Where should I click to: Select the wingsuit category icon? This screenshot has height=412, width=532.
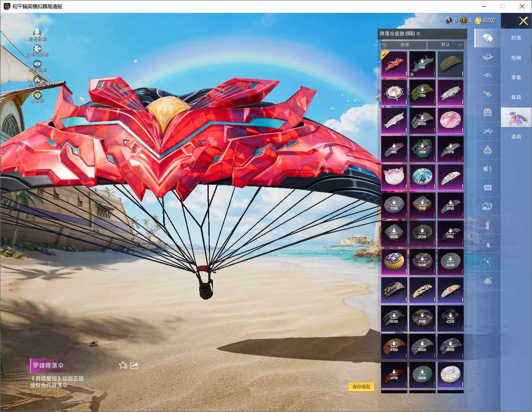[487, 56]
